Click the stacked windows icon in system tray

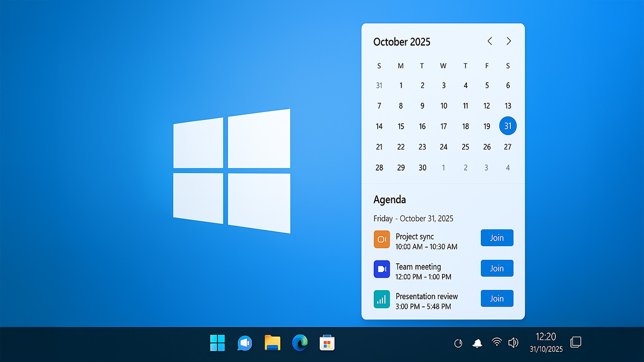576,341
